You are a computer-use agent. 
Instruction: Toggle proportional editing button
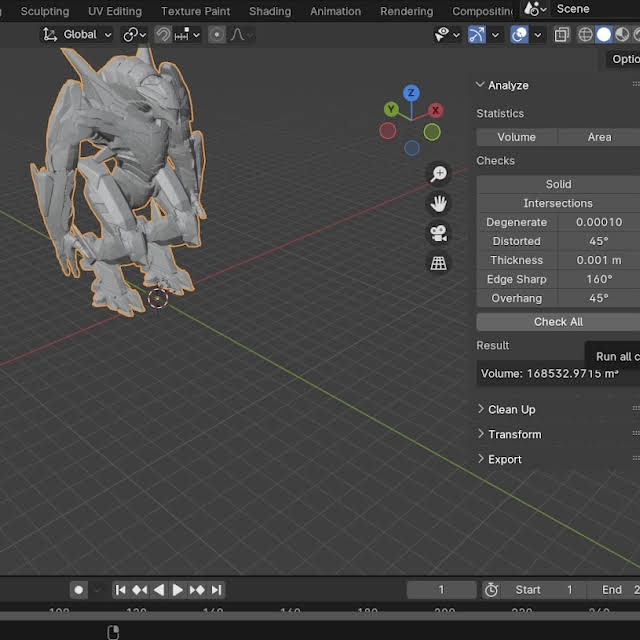pyautogui.click(x=217, y=35)
